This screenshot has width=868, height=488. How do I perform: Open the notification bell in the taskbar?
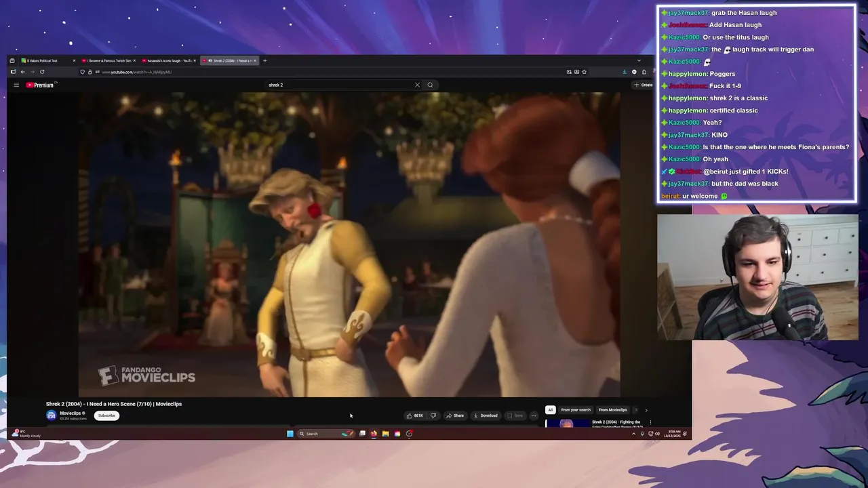pos(685,434)
